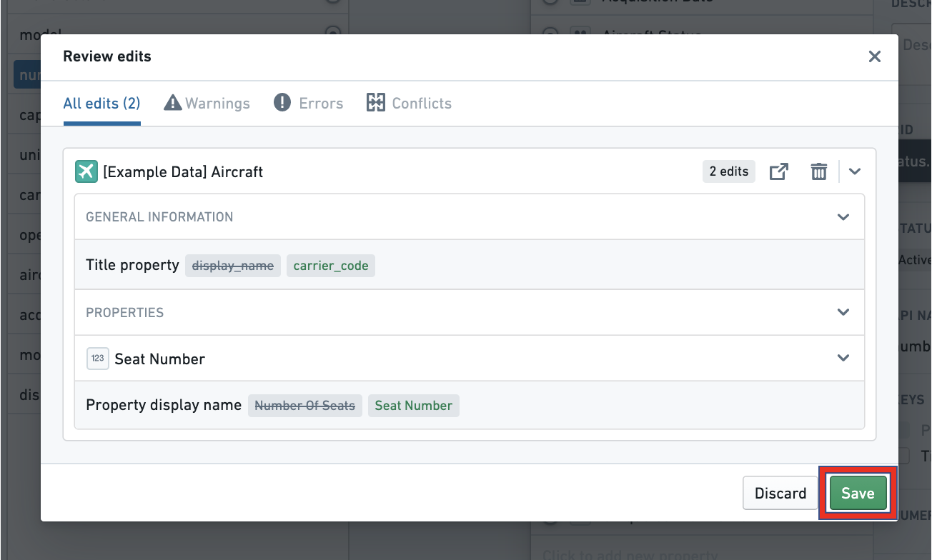Click the Aircraft airplane icon
This screenshot has width=932, height=560.
[x=86, y=171]
